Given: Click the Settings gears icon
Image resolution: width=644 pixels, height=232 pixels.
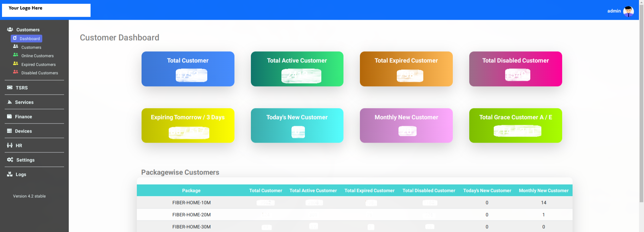Looking at the screenshot, I should click(10, 160).
